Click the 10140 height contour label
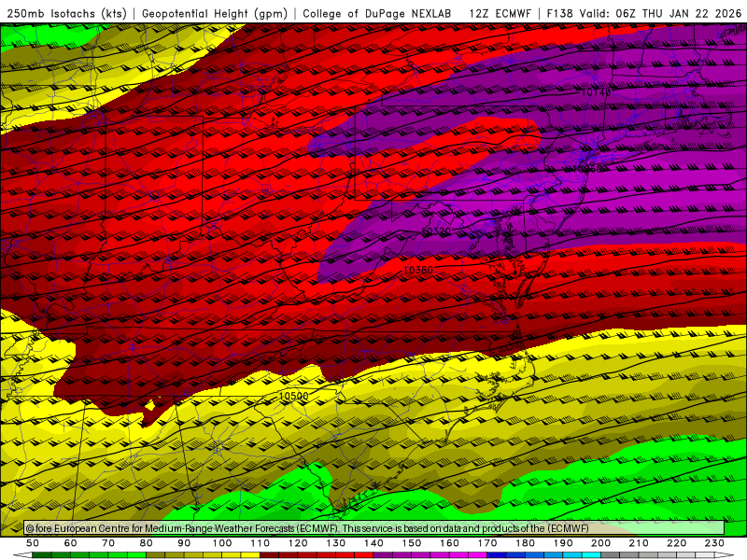Screen dimensions: 747x560 596,92
